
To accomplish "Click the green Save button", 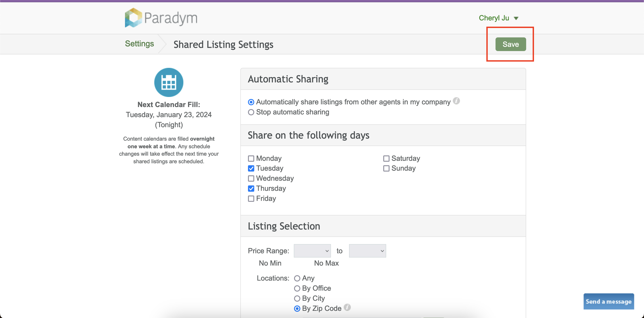I will pos(511,44).
